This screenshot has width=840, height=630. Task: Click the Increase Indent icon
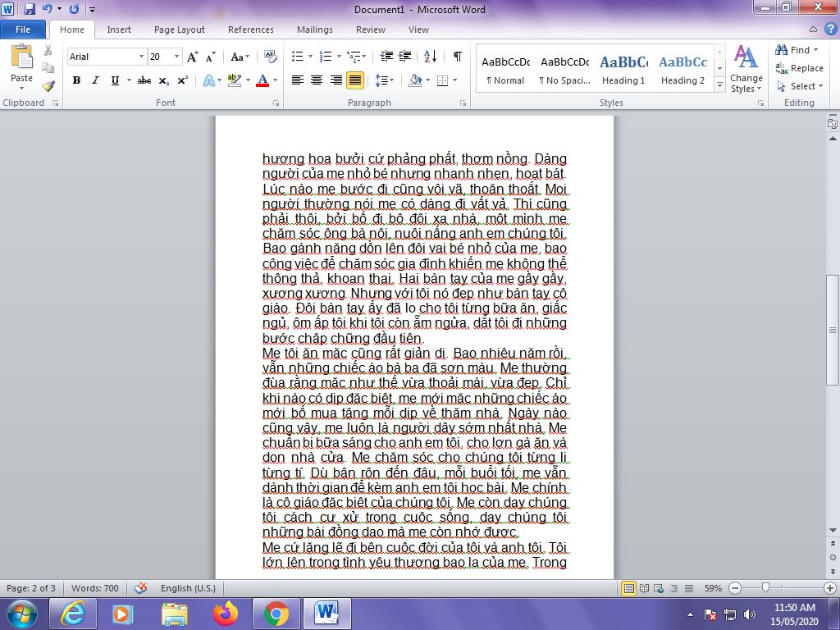405,57
